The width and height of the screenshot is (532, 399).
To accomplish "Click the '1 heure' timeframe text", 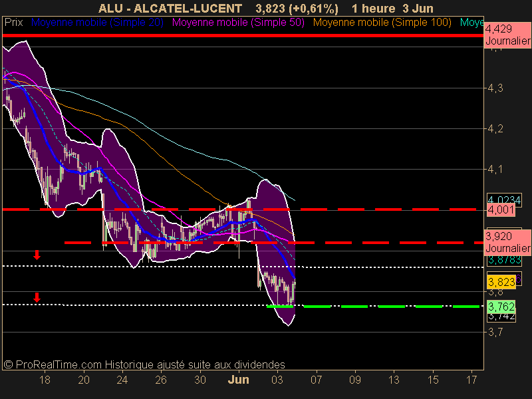I will [373, 8].
